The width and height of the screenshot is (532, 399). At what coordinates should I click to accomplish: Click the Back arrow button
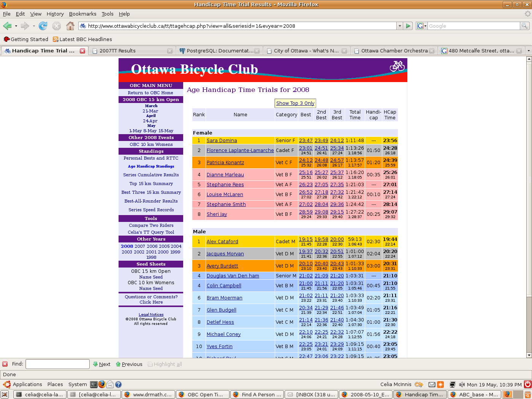(x=7, y=26)
